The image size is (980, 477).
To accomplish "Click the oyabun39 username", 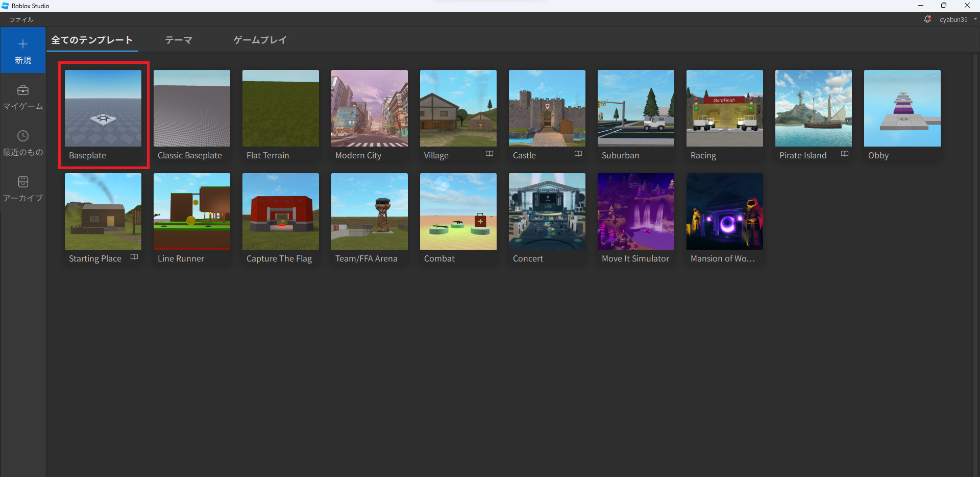I will (953, 20).
